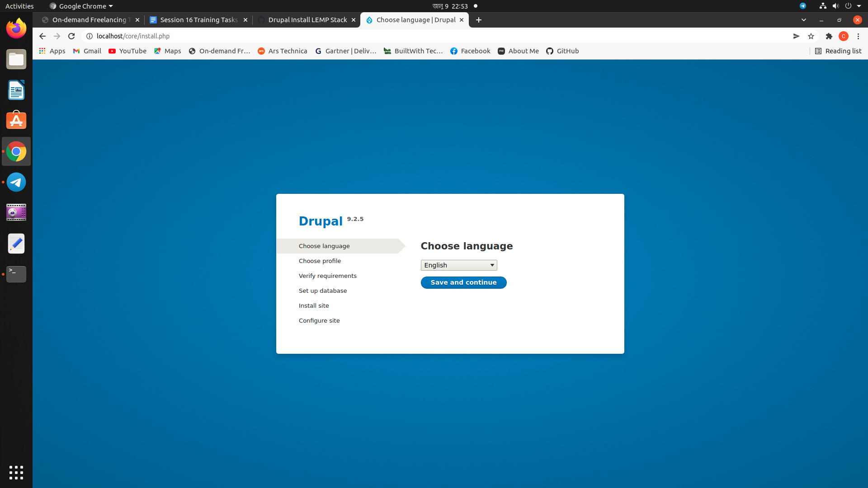Open GitHub bookmark
Viewport: 868px width, 488px height.
[562, 51]
